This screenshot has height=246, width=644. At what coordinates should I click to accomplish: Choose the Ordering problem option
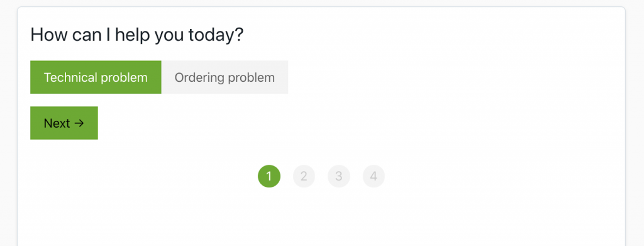(225, 77)
